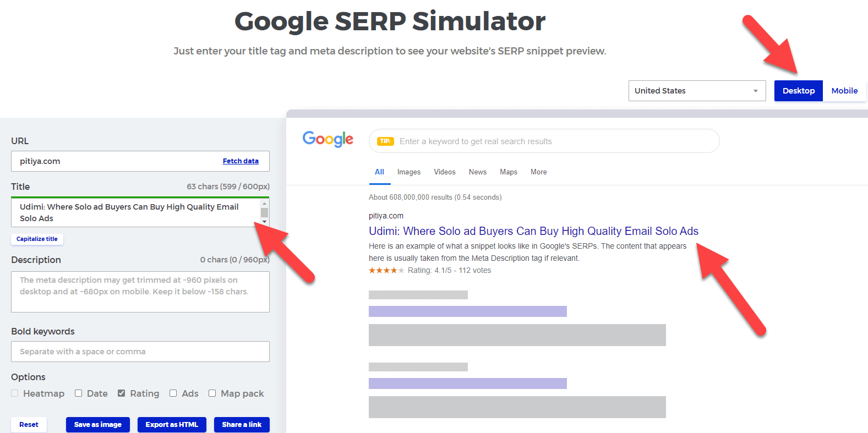This screenshot has height=433, width=868.
Task: Enable the Map pack checkbox
Action: [x=212, y=393]
